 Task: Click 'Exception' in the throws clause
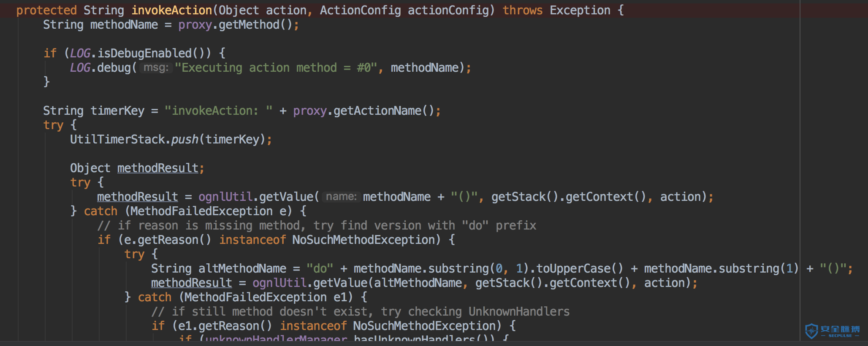pyautogui.click(x=580, y=10)
